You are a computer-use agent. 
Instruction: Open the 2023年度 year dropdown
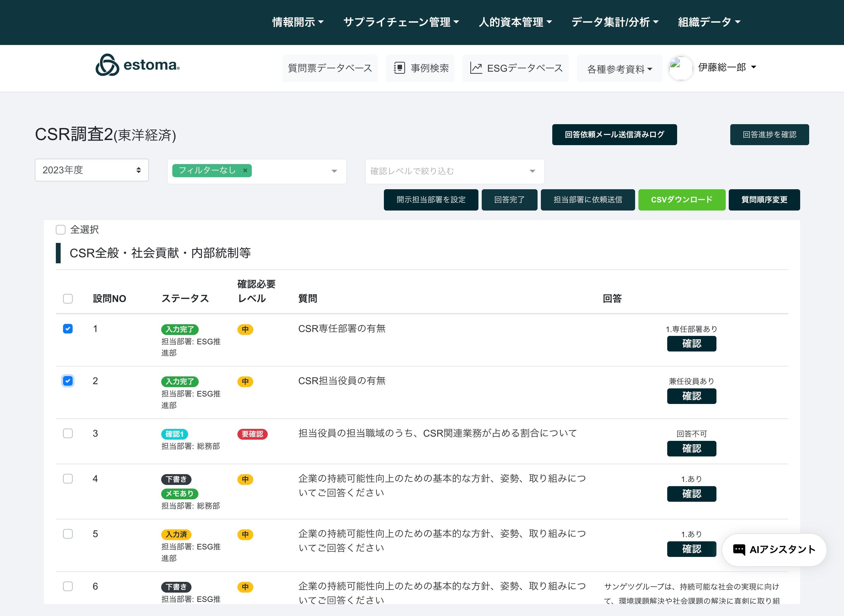[x=92, y=170]
